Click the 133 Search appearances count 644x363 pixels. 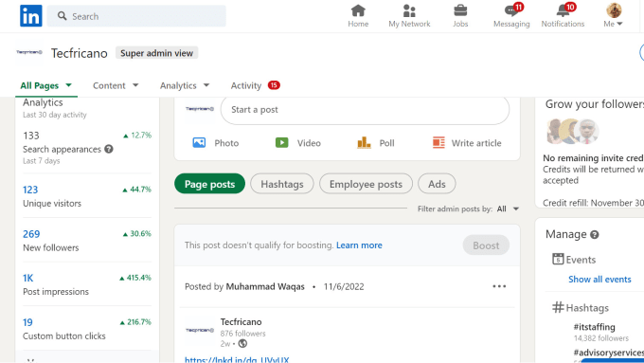(x=31, y=136)
